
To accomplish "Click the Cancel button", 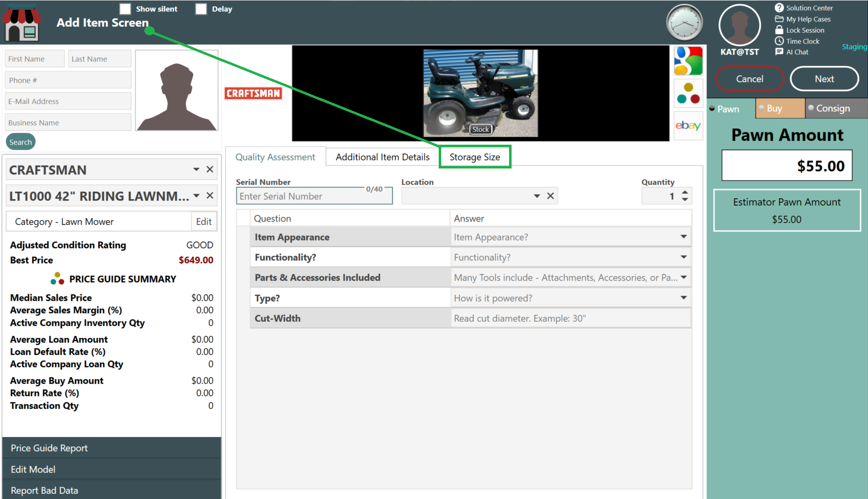I will coord(750,79).
